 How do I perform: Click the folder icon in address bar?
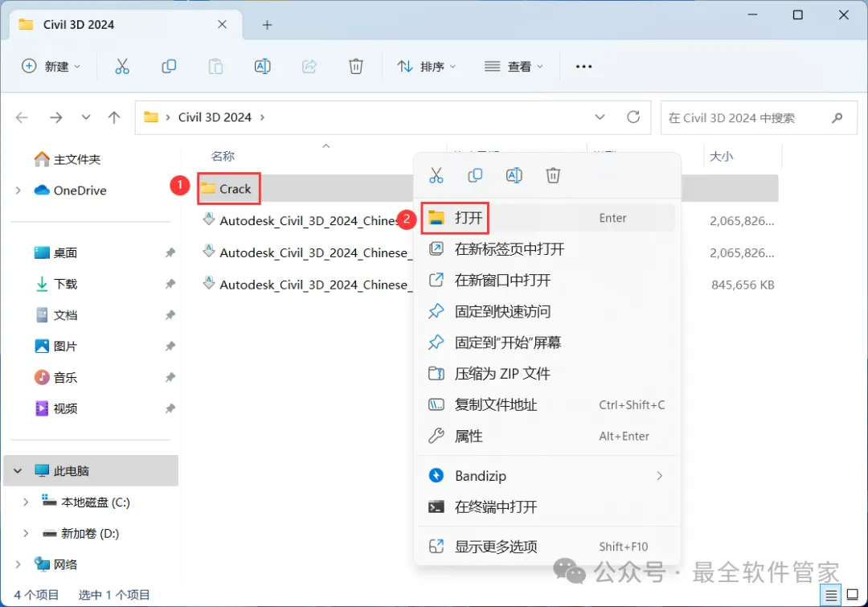pyautogui.click(x=151, y=117)
